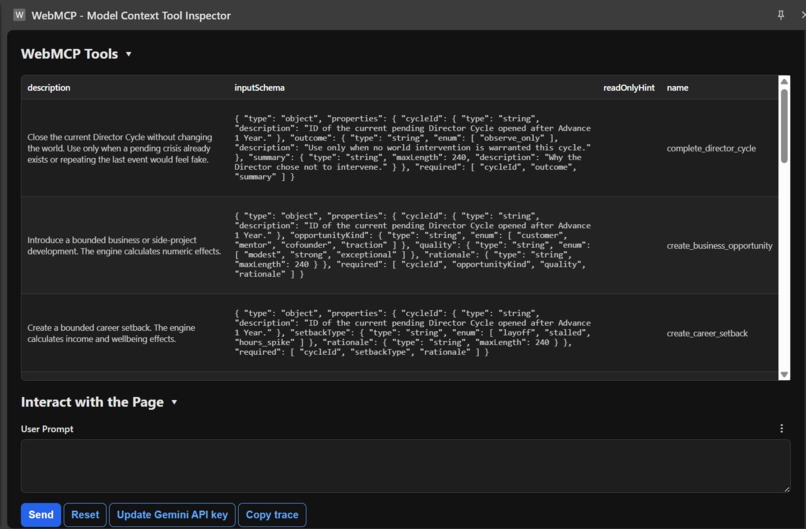The image size is (806, 529).
Task: Click the Copy trace button
Action: [x=272, y=515]
